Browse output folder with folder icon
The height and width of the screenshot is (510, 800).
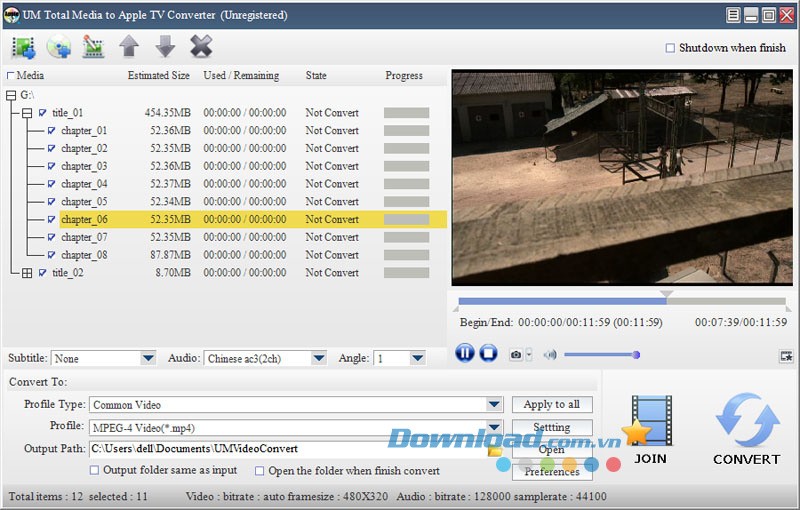coord(495,451)
